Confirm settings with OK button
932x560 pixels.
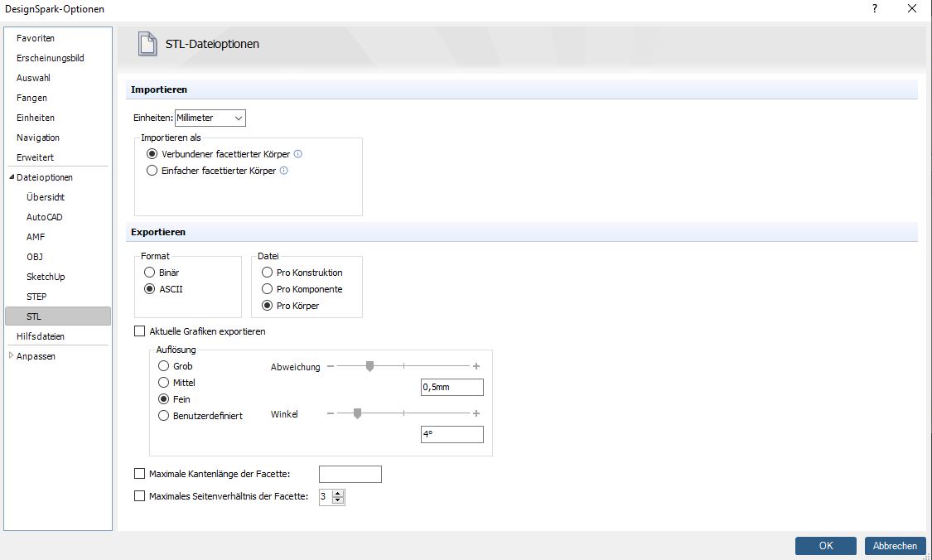click(x=825, y=546)
